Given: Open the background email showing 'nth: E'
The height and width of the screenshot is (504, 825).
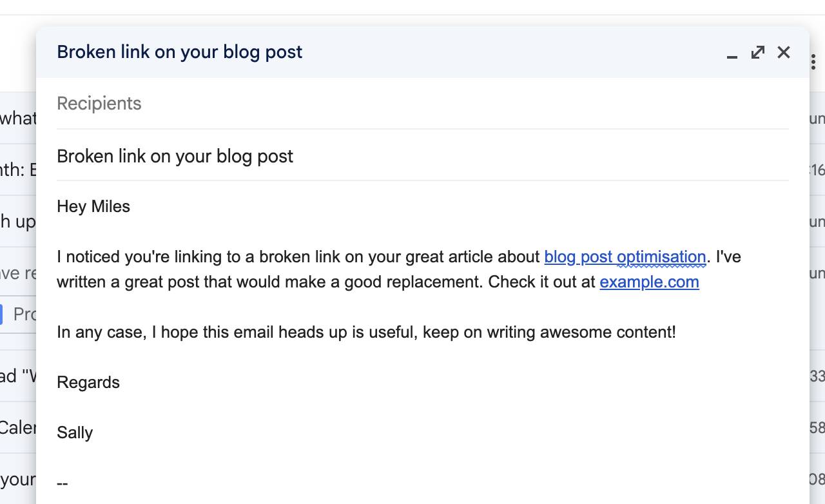Looking at the screenshot, I should pyautogui.click(x=18, y=170).
